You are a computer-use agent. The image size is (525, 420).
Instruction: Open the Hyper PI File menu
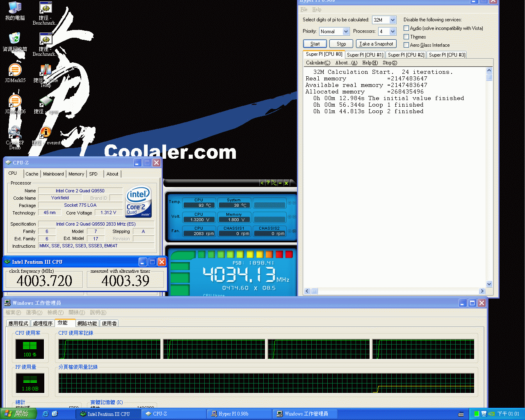pyautogui.click(x=304, y=9)
